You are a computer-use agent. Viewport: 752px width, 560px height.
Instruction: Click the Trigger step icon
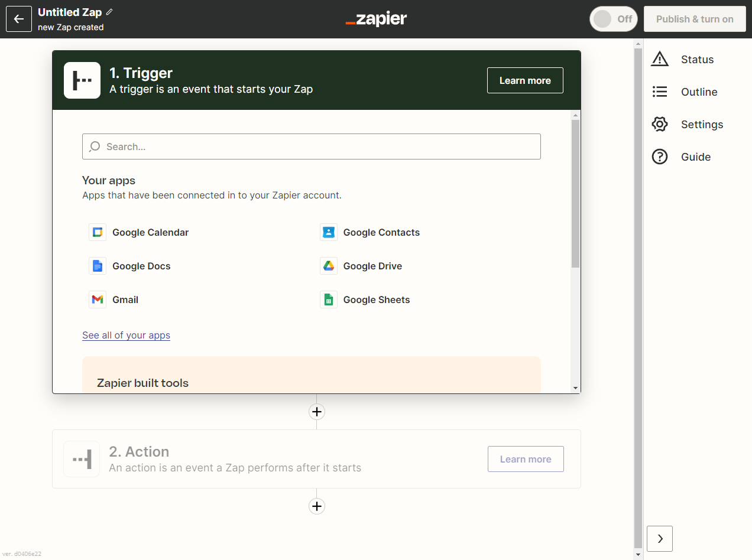pyautogui.click(x=82, y=80)
